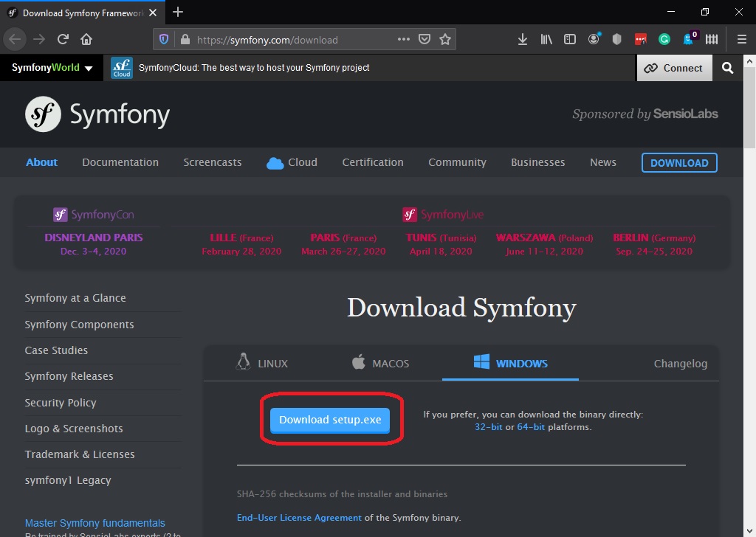Screen dimensions: 756x537
Task: Open the Lille SymfonyLive event
Action: point(241,244)
